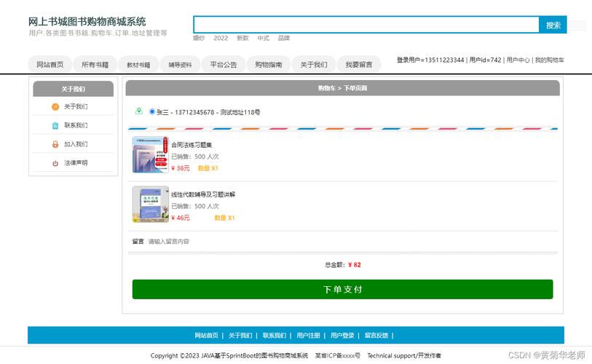Click the 婚纱 search keyword
Viewport: 592px width, 364px height.
[199, 38]
